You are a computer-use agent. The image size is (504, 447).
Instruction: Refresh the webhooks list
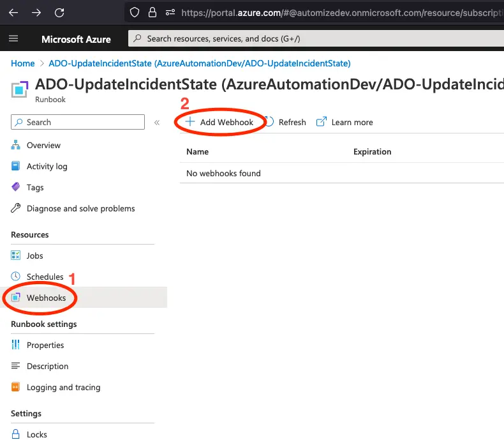pyautogui.click(x=285, y=122)
